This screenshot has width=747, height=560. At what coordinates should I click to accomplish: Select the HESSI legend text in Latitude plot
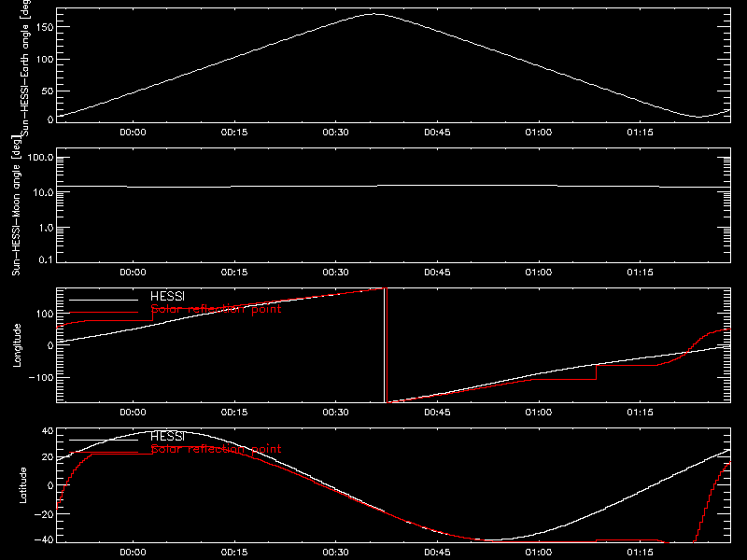point(167,437)
